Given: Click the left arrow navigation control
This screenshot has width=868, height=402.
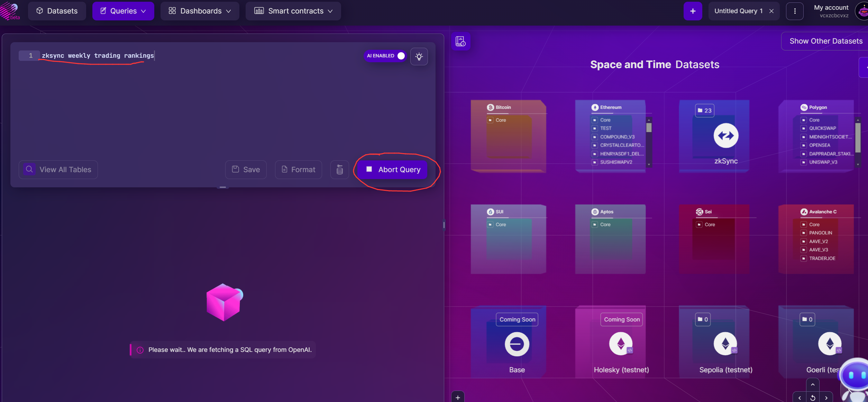Looking at the screenshot, I should [799, 398].
